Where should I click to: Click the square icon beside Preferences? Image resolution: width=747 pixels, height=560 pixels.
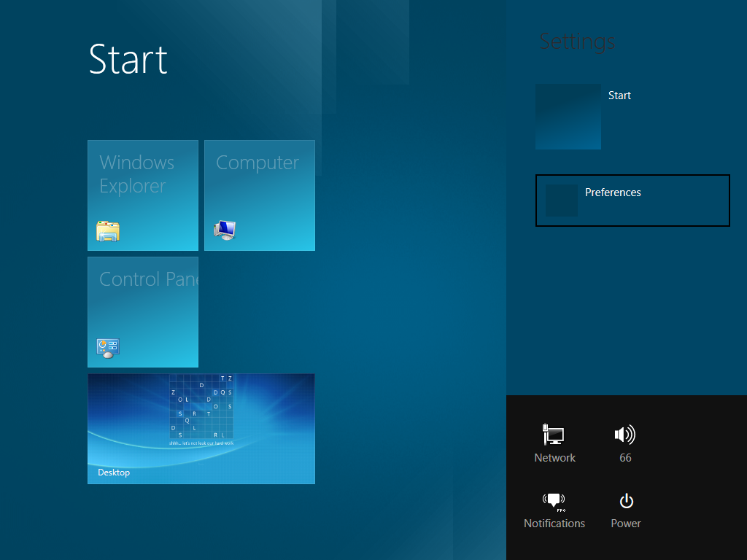561,201
